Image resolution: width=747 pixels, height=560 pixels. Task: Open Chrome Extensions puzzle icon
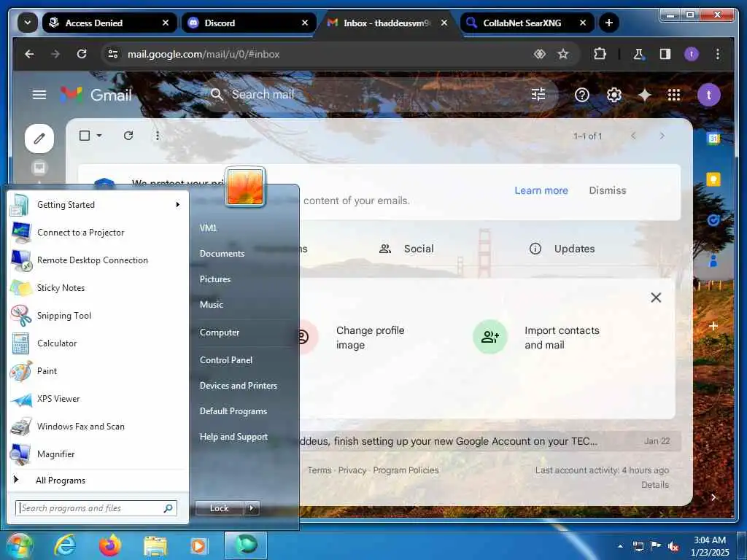click(600, 54)
